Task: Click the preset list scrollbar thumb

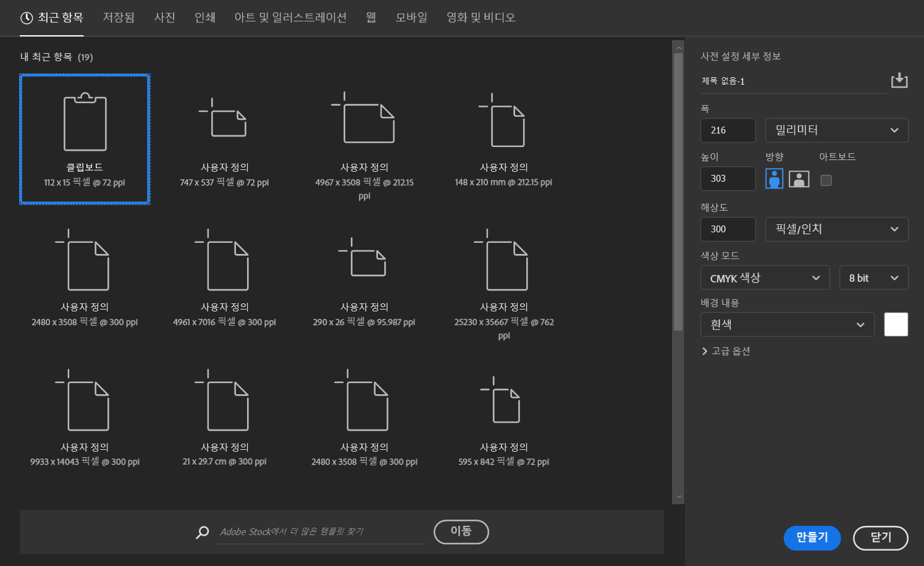Action: [x=678, y=192]
